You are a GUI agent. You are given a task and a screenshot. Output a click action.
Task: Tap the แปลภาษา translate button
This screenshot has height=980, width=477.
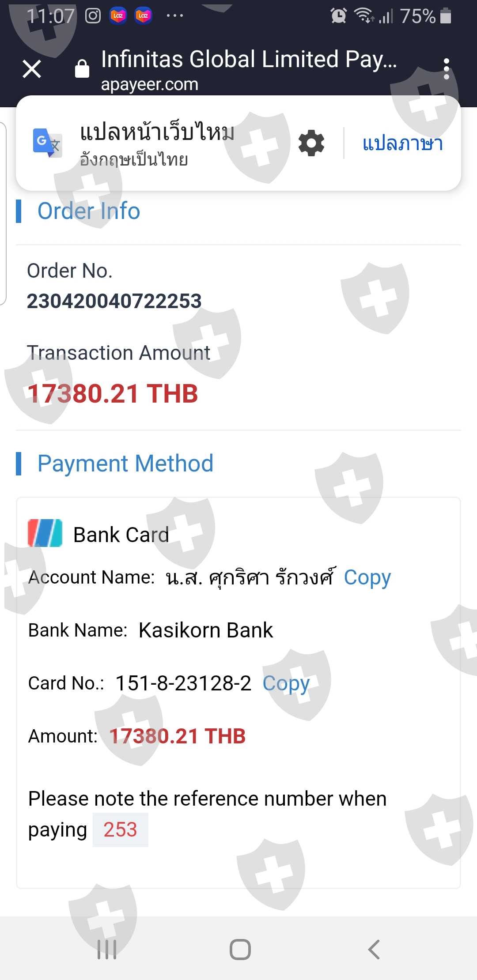[x=402, y=143]
